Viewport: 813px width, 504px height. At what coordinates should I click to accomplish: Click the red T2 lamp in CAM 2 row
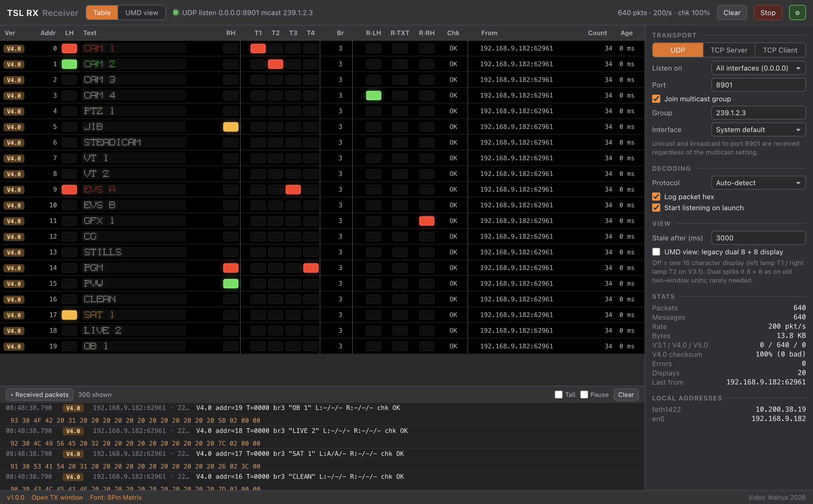(x=275, y=64)
